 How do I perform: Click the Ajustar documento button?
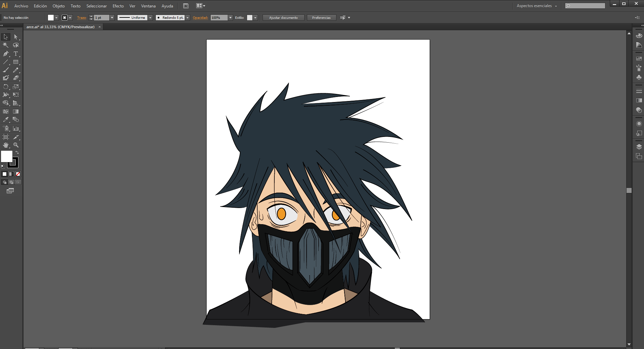[283, 18]
